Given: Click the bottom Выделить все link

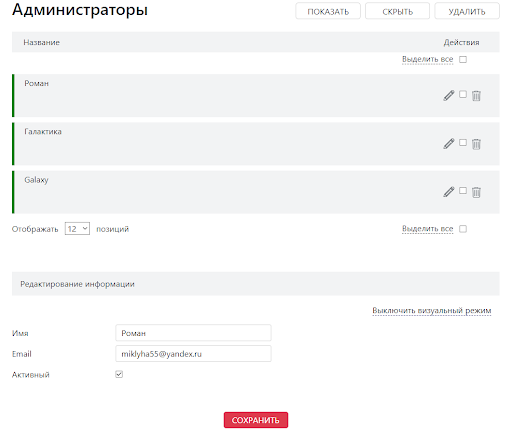Looking at the screenshot, I should point(427,229).
